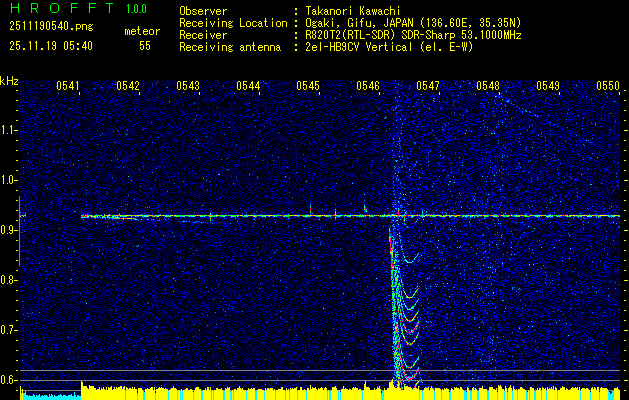The width and height of the screenshot is (629, 400).
Task: Click the version number 1.0.0
Action: (136, 9)
